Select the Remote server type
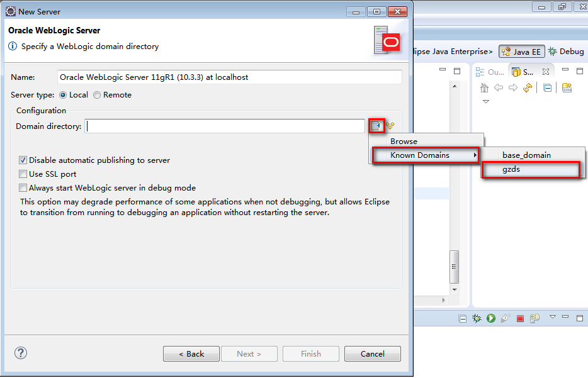588x378 pixels. [x=97, y=95]
